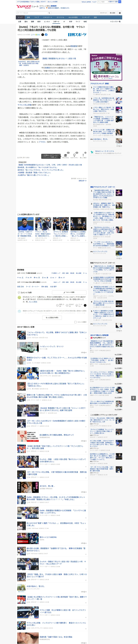Open the Yahoo! JAPAN logo link
This screenshot has height=644, width=138.
pyautogui.click(x=24, y=7)
